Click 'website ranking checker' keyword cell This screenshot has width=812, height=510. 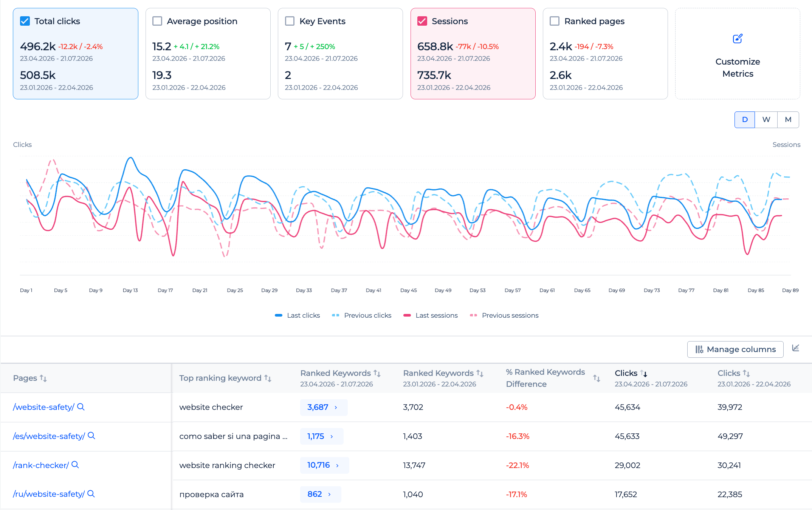tap(227, 465)
